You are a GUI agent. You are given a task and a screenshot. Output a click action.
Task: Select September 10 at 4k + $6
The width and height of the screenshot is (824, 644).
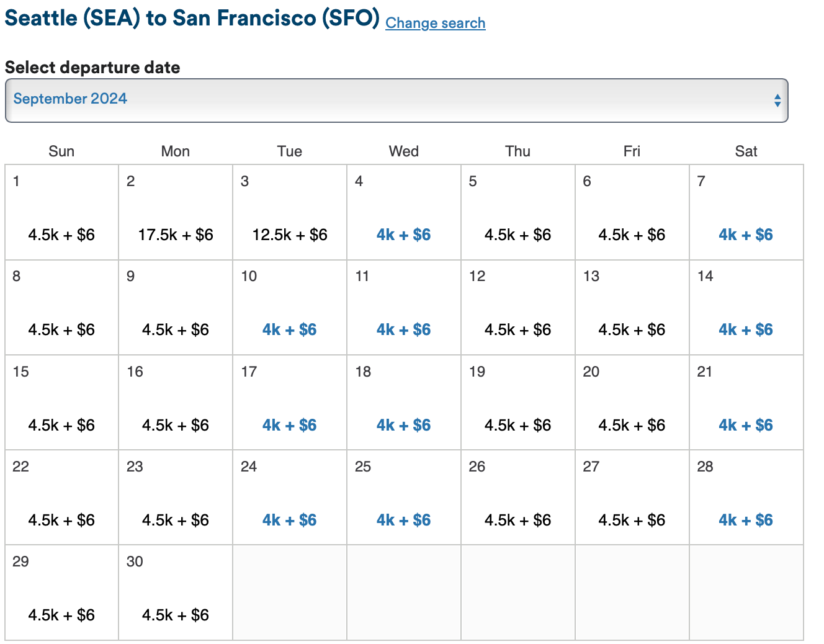click(290, 329)
